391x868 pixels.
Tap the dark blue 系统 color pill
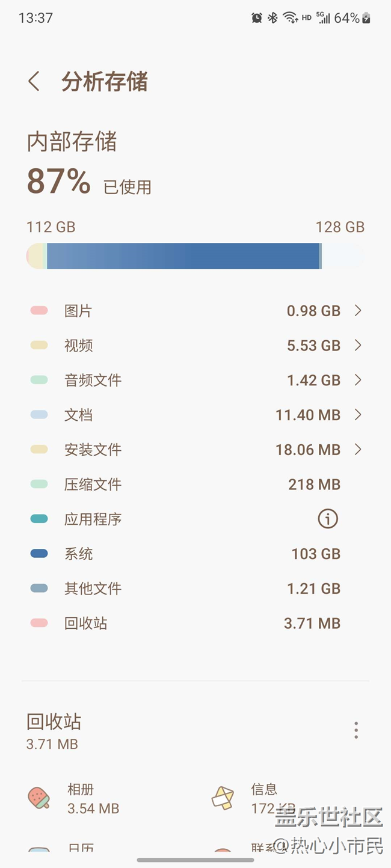[x=39, y=554]
